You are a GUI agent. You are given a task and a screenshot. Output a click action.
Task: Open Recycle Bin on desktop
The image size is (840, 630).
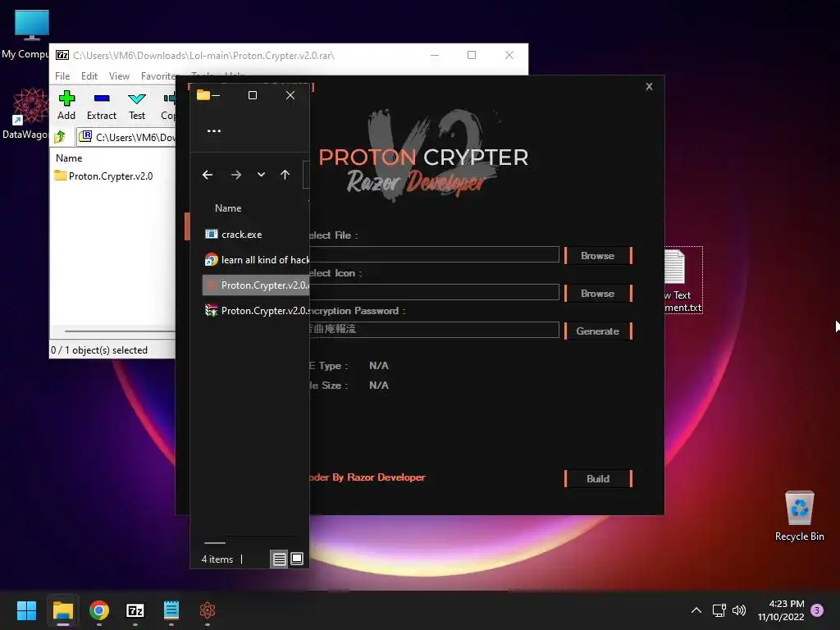[x=799, y=516]
